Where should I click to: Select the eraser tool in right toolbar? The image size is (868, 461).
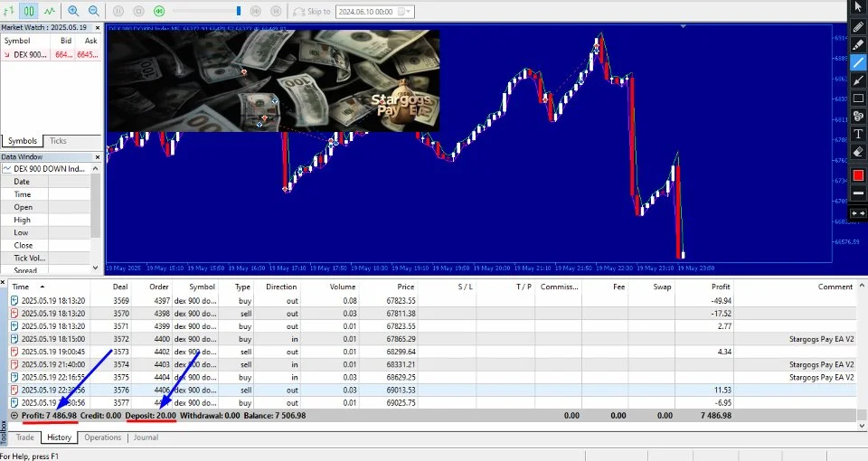(x=858, y=152)
